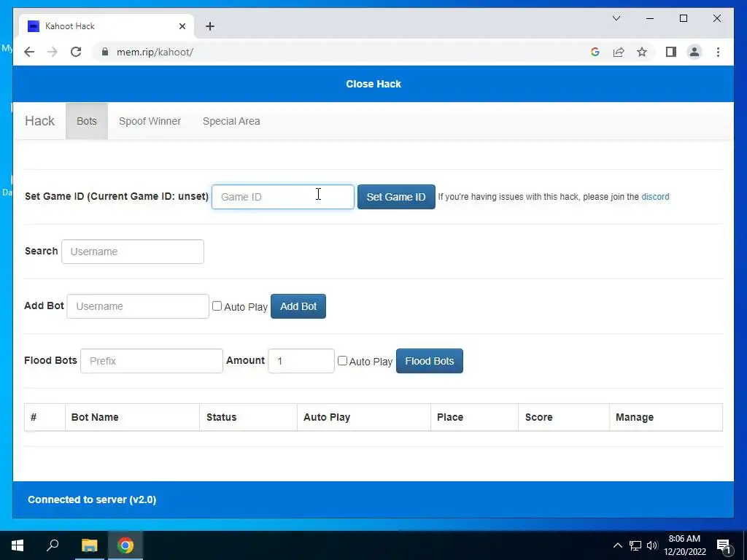The image size is (747, 560).
Task: Close the Kahoot Hack tab
Action: pyautogui.click(x=182, y=26)
